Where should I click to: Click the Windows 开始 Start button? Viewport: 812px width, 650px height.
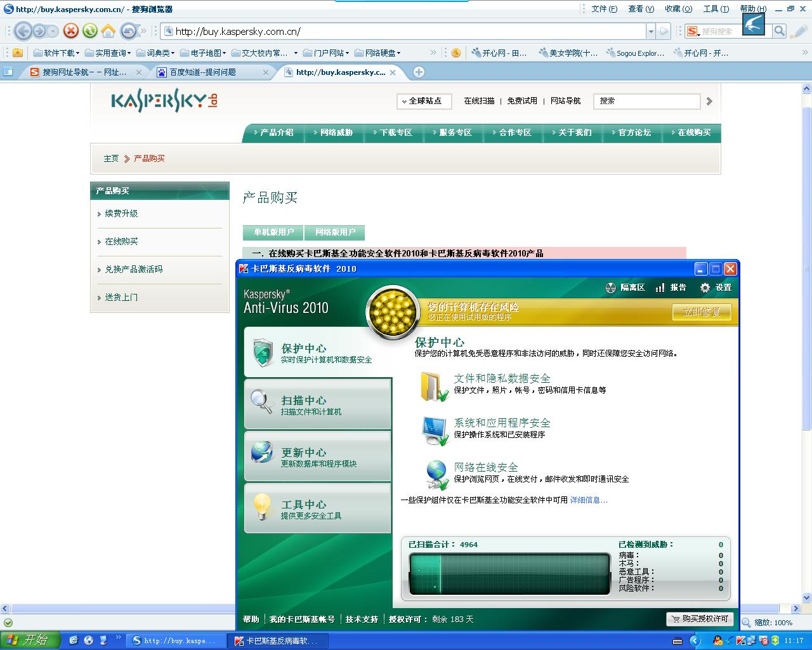(30, 640)
